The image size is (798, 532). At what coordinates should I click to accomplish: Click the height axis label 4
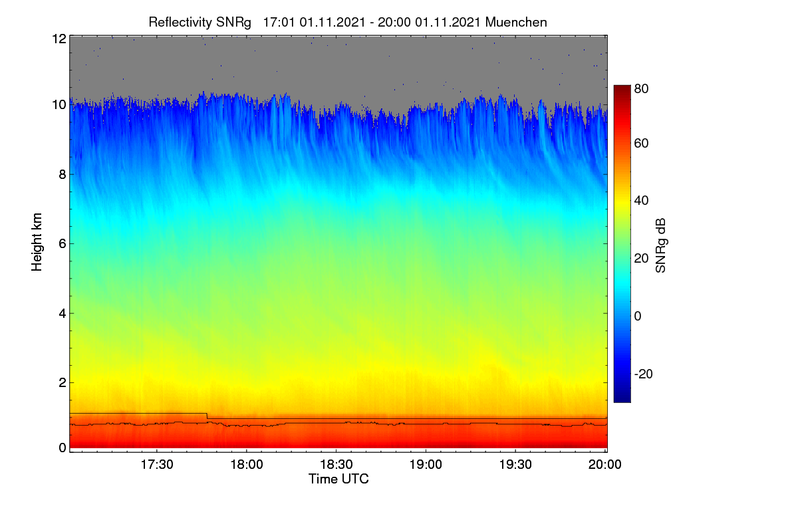(63, 313)
